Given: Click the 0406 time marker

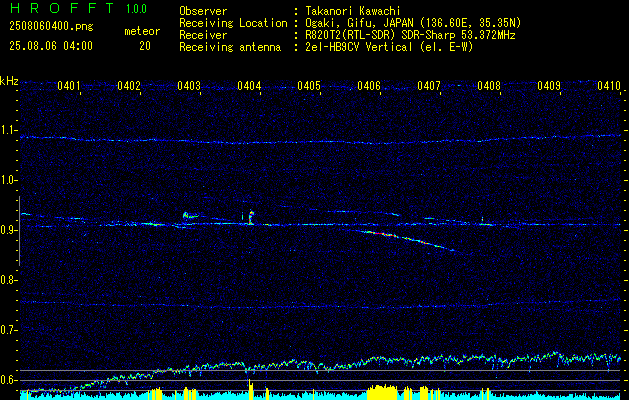Looking at the screenshot, I should click(x=369, y=85).
